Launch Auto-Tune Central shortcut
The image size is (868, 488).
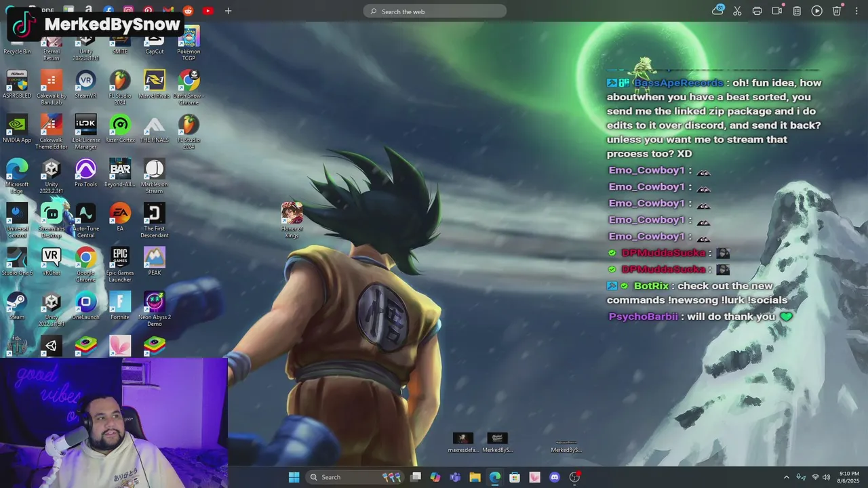tap(86, 220)
